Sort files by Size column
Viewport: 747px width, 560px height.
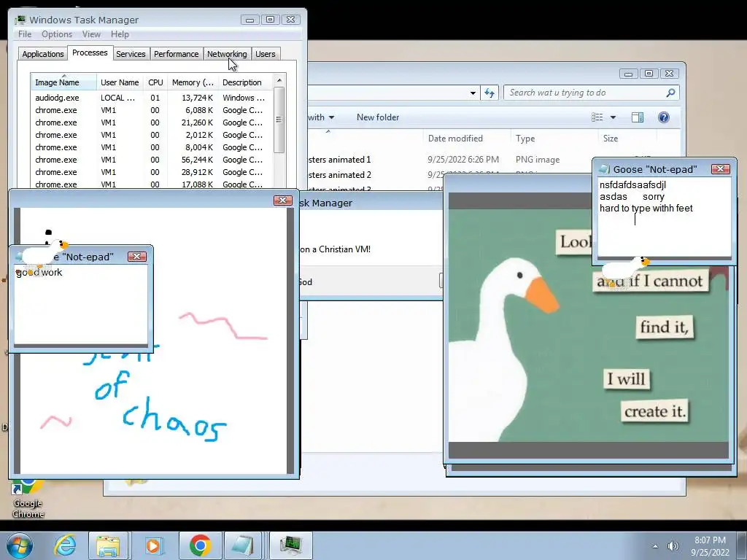point(627,139)
